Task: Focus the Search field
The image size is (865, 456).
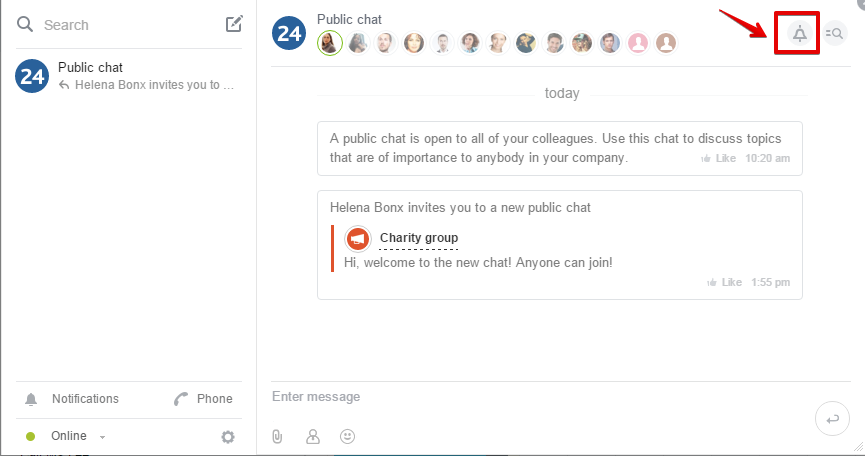Action: [x=127, y=25]
